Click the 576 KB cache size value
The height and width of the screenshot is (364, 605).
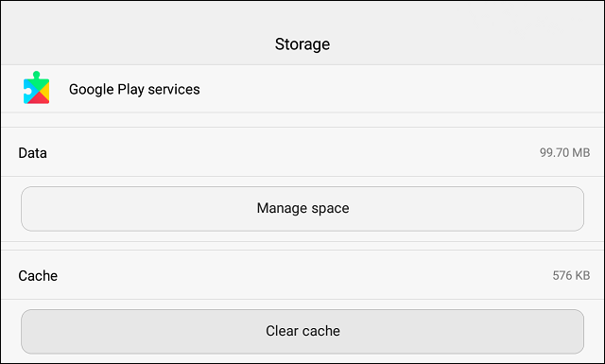click(571, 276)
